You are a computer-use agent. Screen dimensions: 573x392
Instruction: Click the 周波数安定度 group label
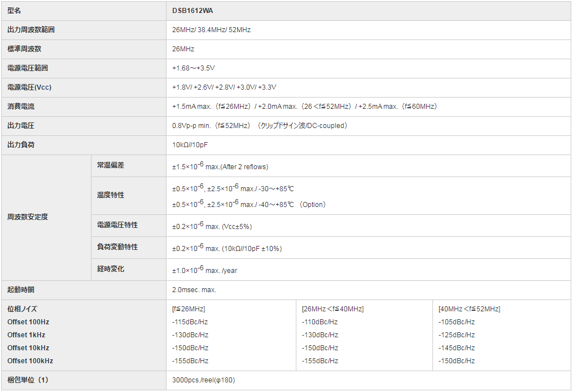pyautogui.click(x=28, y=217)
